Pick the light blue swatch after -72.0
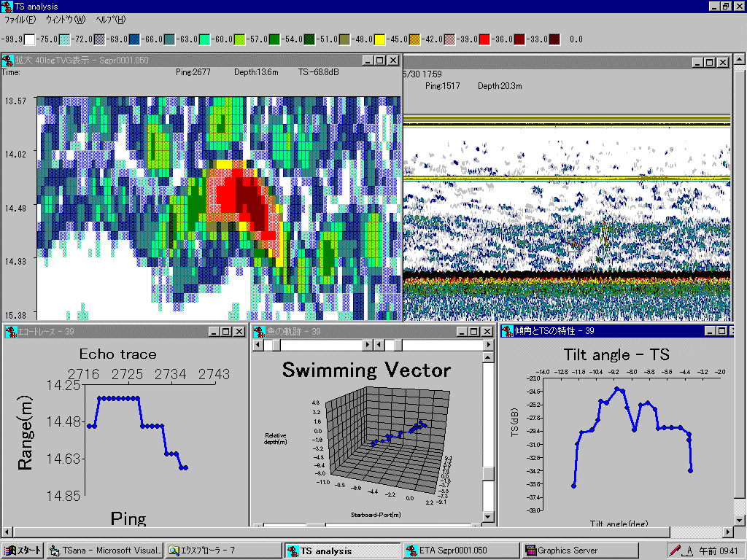 click(99, 39)
